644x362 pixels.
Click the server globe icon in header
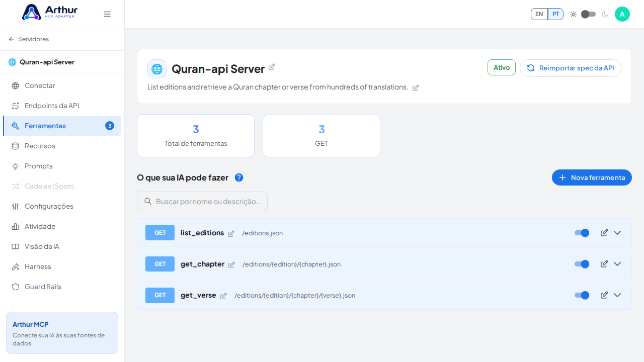coord(157,69)
